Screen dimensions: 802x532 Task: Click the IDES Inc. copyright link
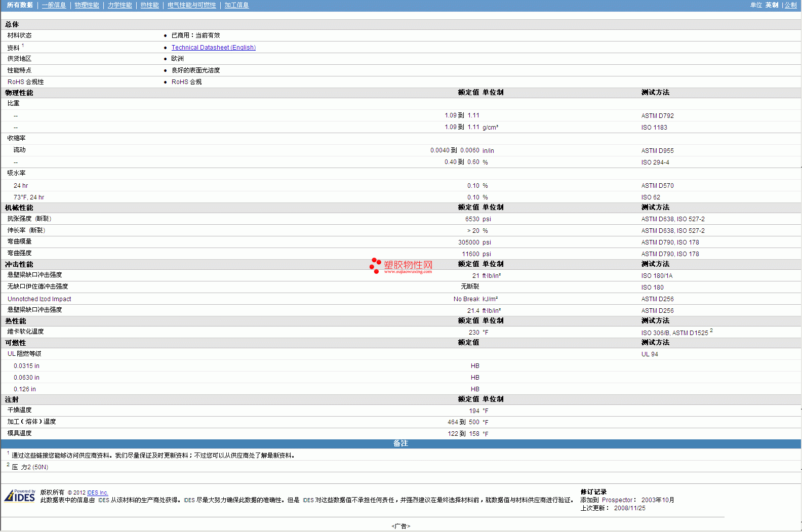[97, 493]
